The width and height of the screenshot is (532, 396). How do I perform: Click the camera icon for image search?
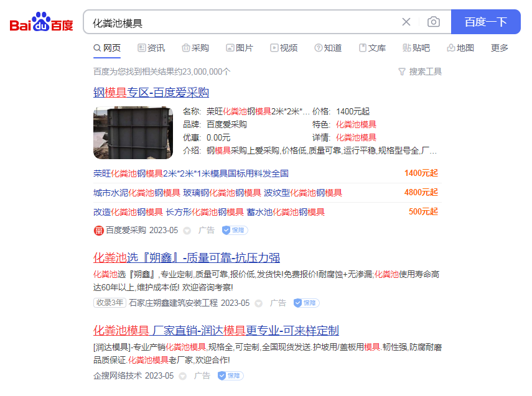click(434, 21)
